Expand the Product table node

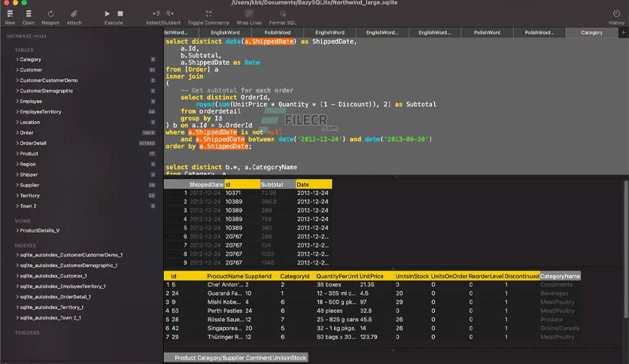point(17,153)
